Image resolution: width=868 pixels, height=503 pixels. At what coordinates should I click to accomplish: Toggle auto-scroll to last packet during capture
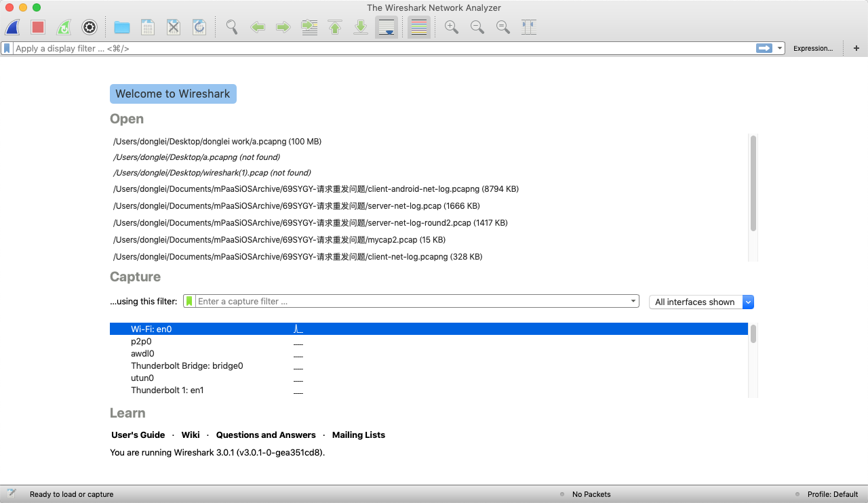pyautogui.click(x=387, y=27)
